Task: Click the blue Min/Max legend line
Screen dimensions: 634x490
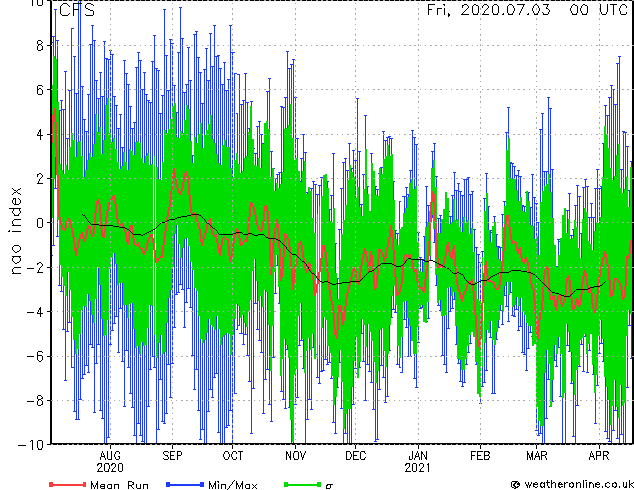Action: click(185, 484)
